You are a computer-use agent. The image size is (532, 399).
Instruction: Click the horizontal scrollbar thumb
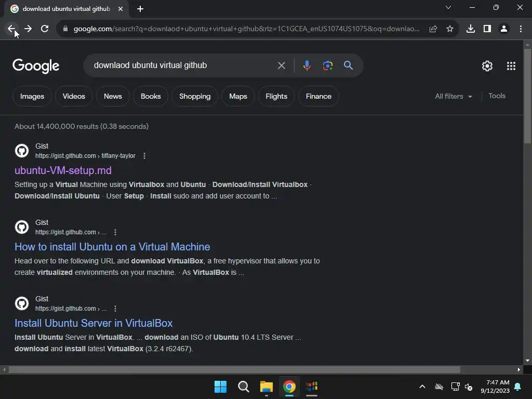pos(234,369)
